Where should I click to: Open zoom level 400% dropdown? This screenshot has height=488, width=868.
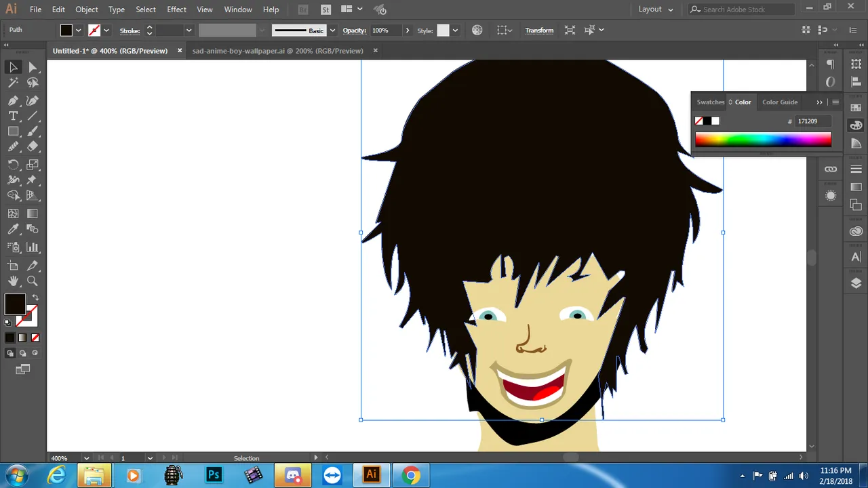coord(85,458)
